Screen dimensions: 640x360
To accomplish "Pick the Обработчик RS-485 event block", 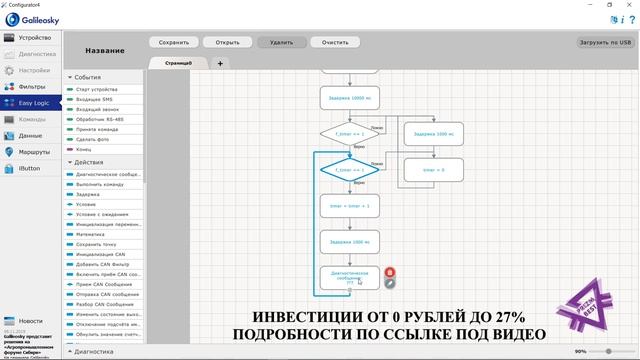I will [104, 119].
